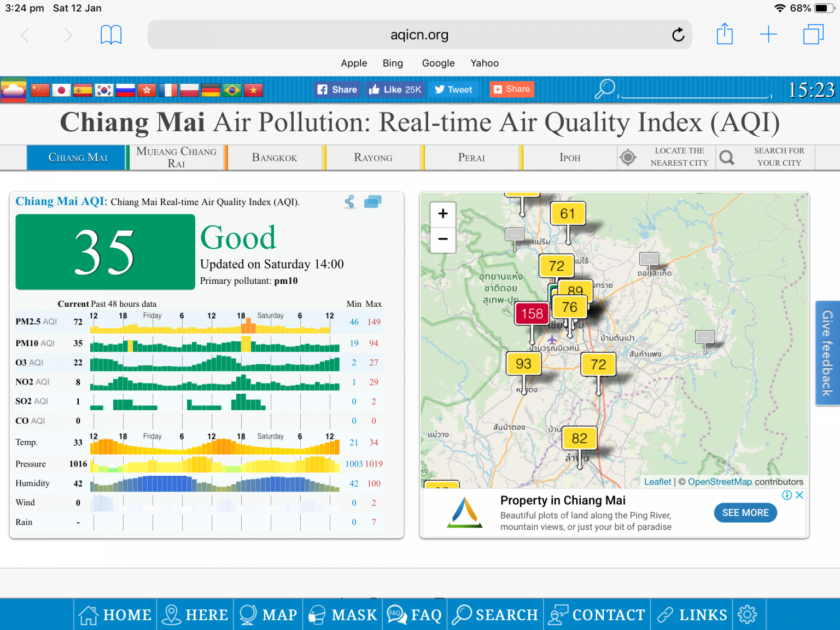
Task: Open HERE location in bottom bar
Action: click(195, 615)
